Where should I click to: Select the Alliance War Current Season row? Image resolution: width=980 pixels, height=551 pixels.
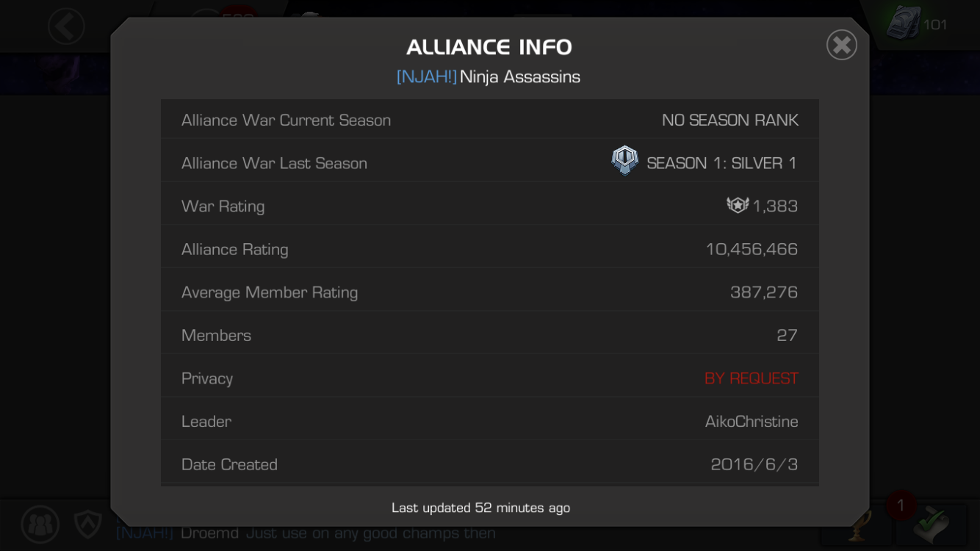pos(490,120)
